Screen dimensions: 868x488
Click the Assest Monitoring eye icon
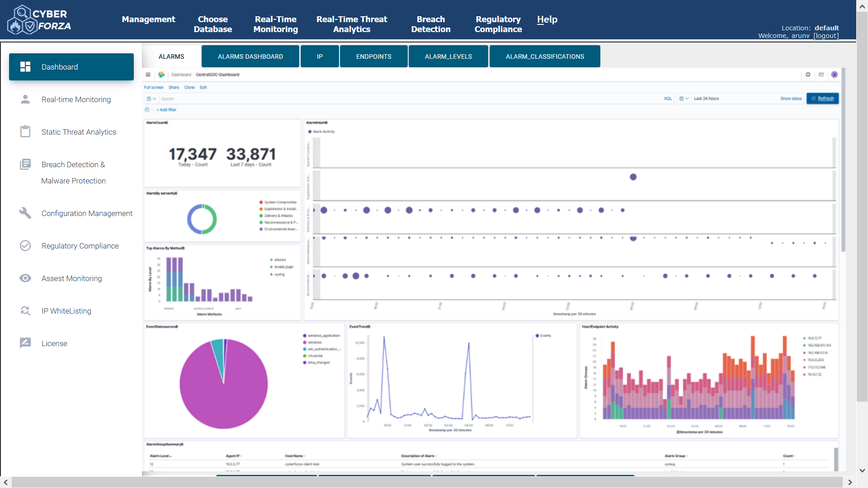tap(25, 278)
